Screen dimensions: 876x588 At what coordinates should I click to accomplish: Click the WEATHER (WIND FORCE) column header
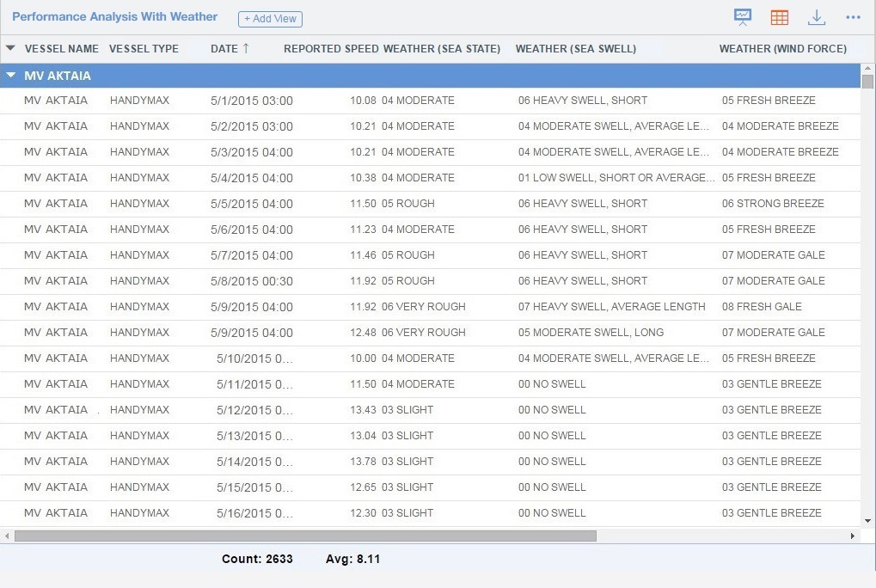(782, 49)
